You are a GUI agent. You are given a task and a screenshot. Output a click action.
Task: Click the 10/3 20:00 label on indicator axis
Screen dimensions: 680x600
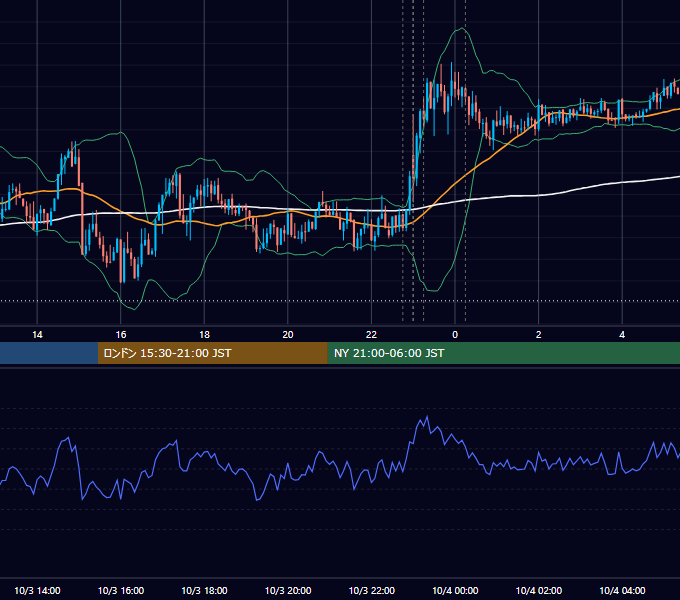coord(288,590)
